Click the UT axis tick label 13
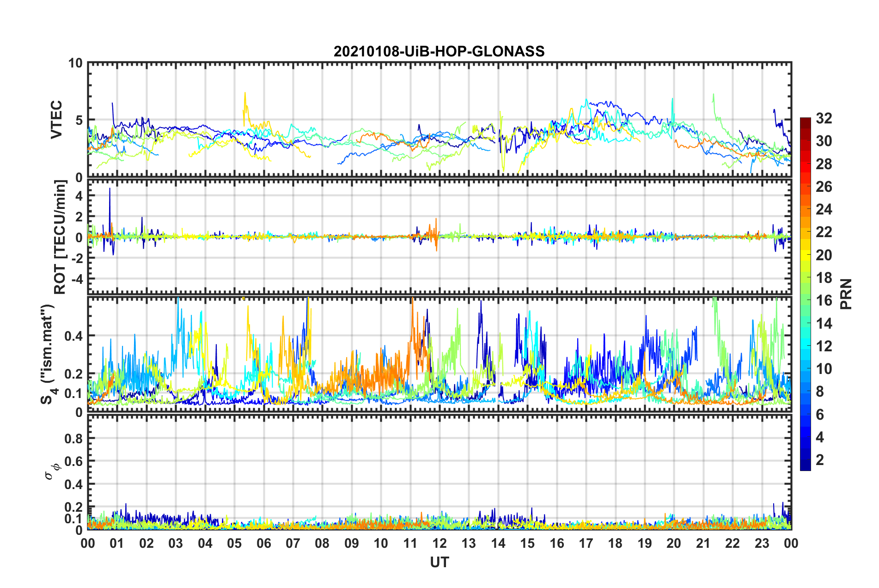Viewport: 879px width, 588px height. point(469,543)
